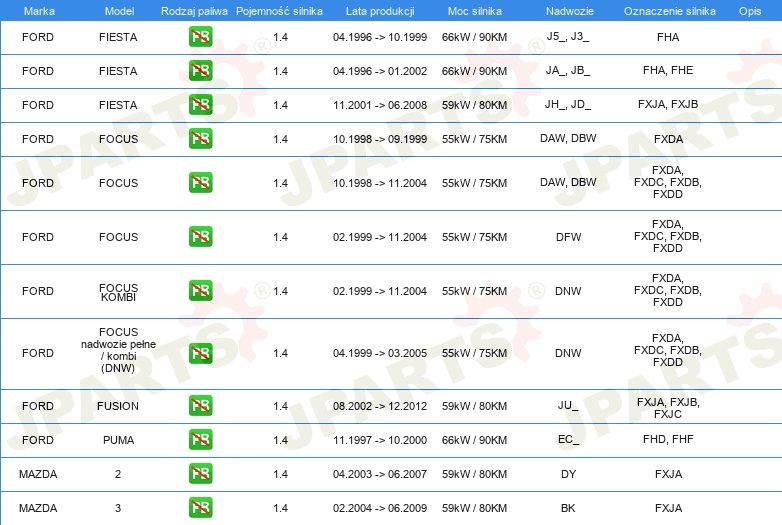Click the body code DY

pos(569,474)
